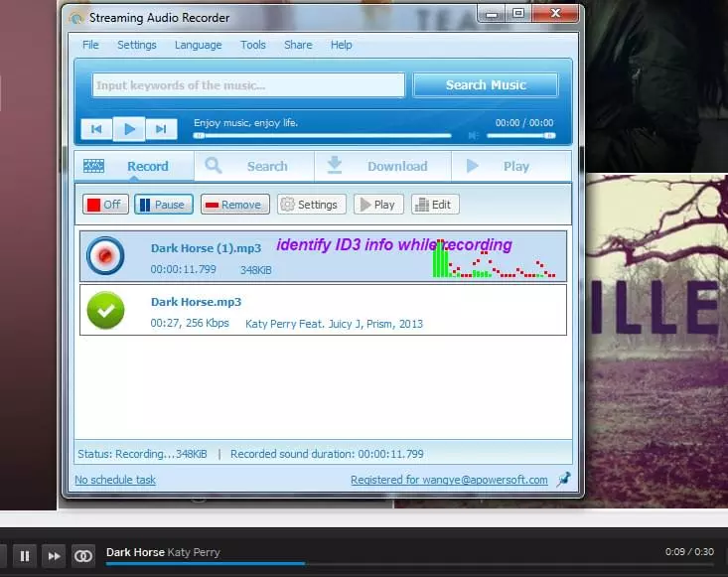The width and height of the screenshot is (728, 577).
Task: Click the Search Music button
Action: 486,85
